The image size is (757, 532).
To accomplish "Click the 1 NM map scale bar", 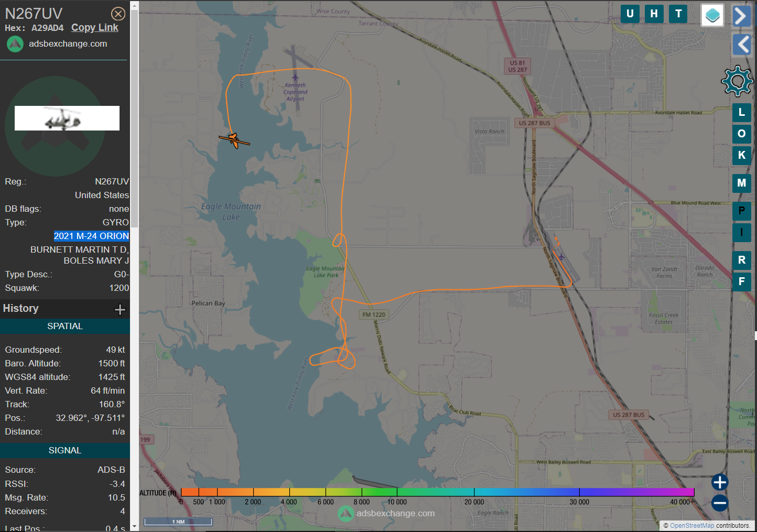I will [178, 522].
